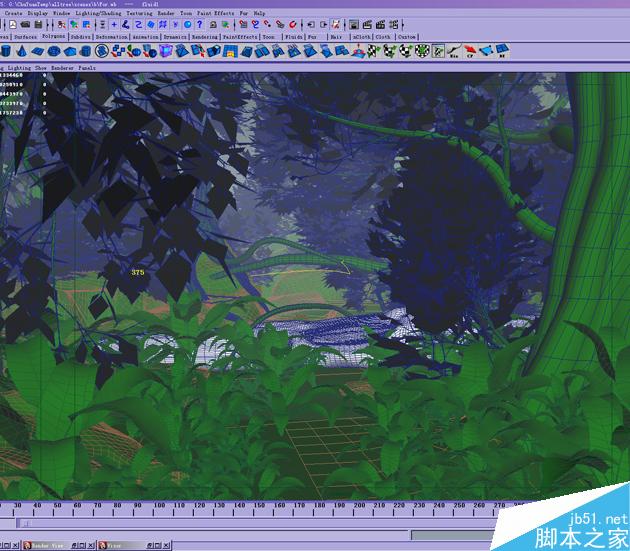Click snap to curves icon

point(255,25)
